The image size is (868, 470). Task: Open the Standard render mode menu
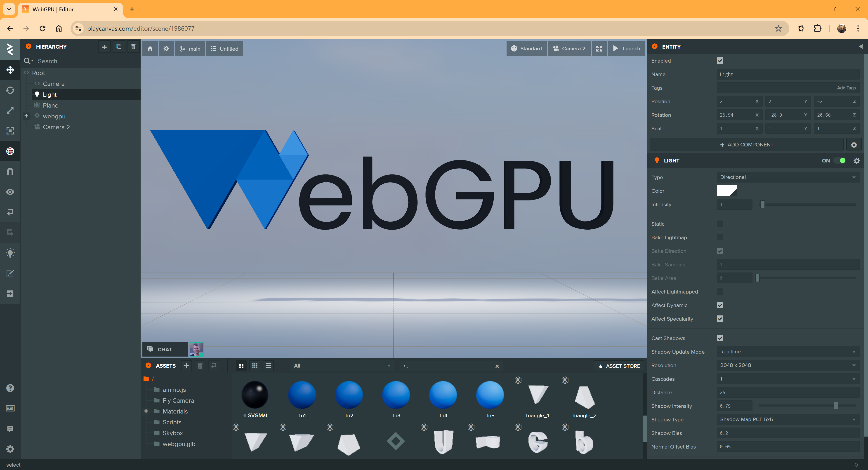click(x=527, y=49)
